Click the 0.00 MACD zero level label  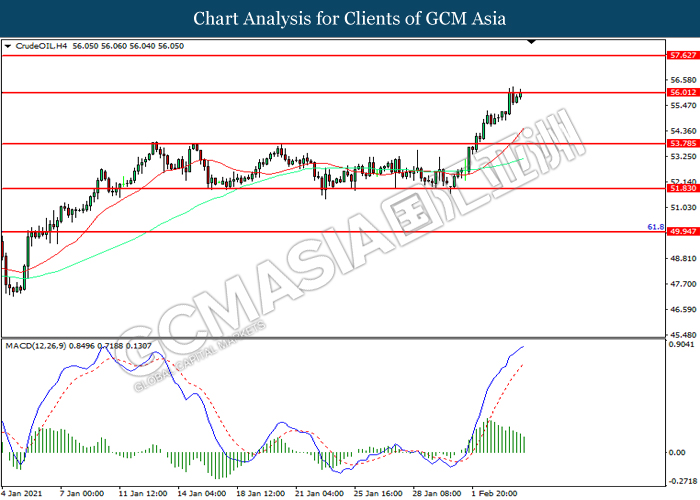677,453
